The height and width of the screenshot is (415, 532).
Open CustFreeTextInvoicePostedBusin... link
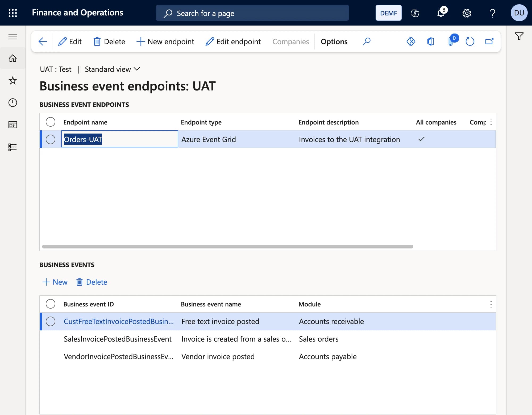tap(119, 321)
